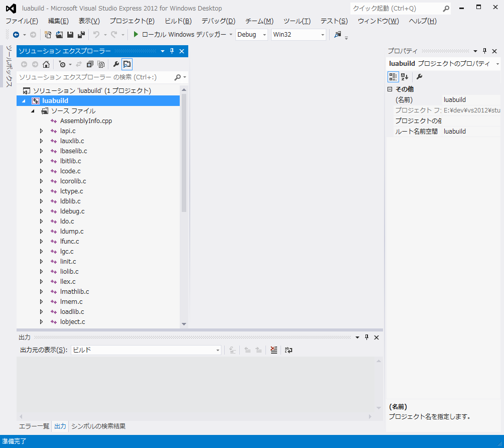The image size is (504, 448).
Task: Click the ソース ファイル folder icon
Action: tap(45, 111)
